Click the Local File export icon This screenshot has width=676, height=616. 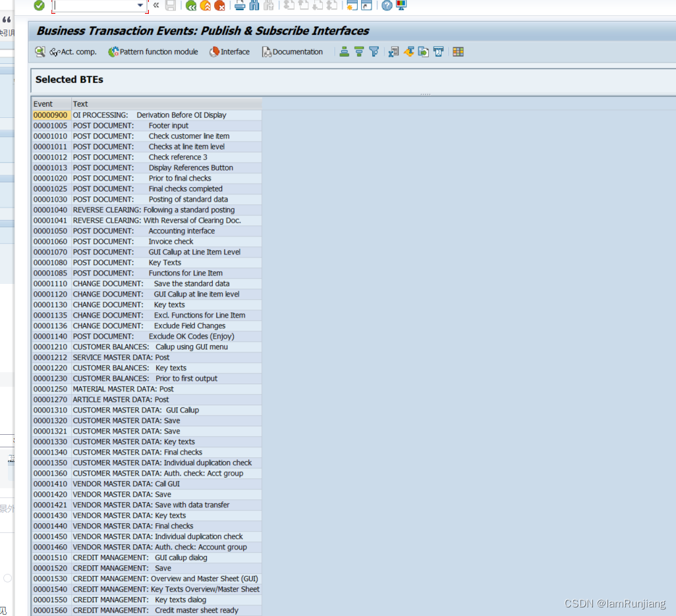point(424,52)
